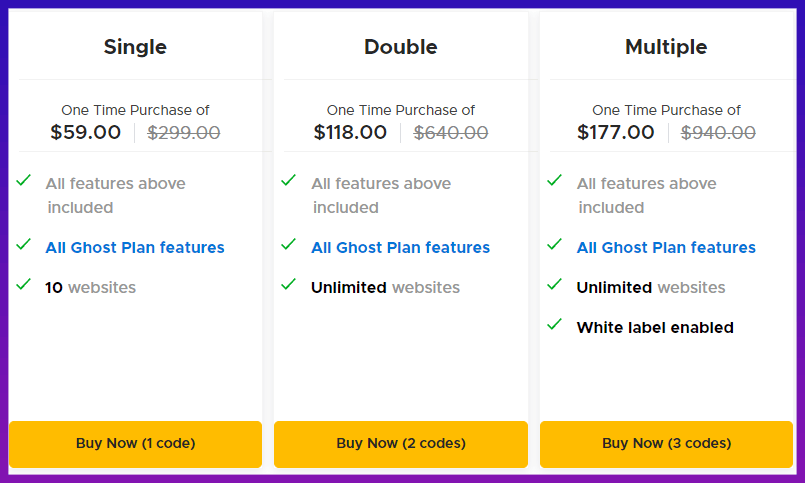The width and height of the screenshot is (805, 483).
Task: Open All Ghost Plan features in Single plan
Action: pyautogui.click(x=135, y=247)
